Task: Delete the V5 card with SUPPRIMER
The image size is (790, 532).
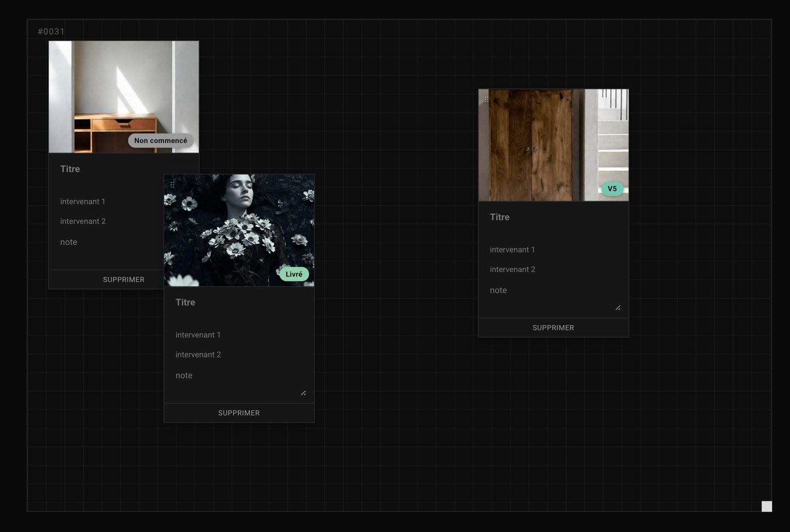Action: [554, 327]
